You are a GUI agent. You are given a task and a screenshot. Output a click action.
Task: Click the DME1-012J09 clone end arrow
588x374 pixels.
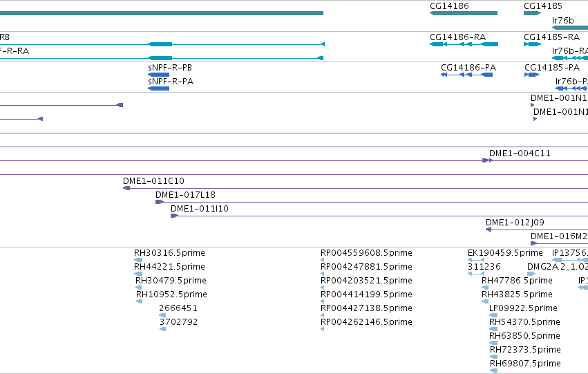coord(489,230)
